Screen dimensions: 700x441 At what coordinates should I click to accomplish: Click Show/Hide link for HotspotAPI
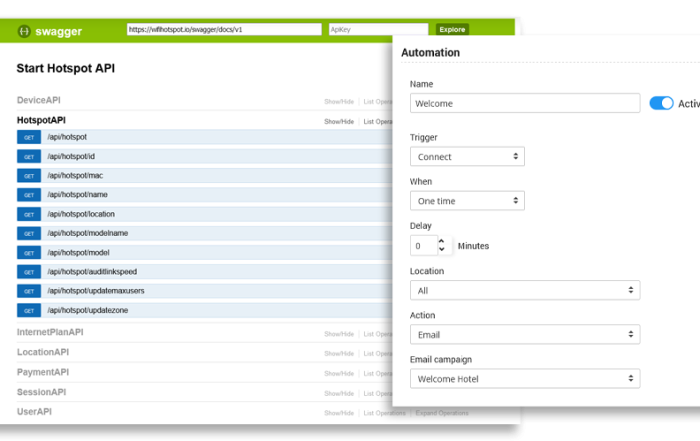pyautogui.click(x=339, y=121)
